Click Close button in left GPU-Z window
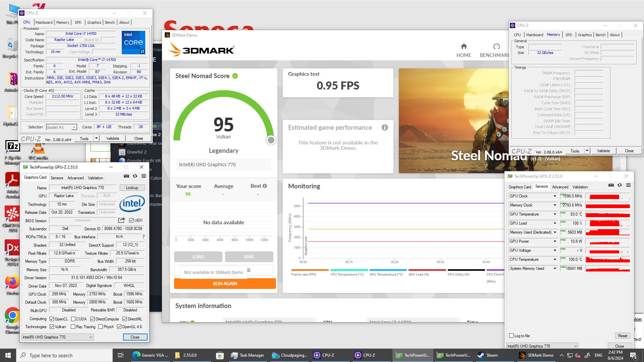644x362 pixels. point(135,337)
